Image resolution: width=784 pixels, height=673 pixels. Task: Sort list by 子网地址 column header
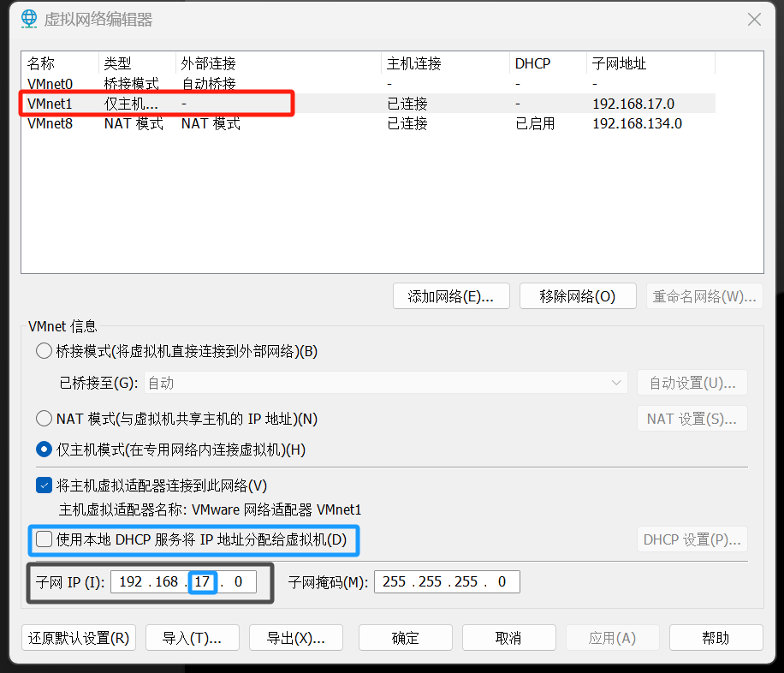pyautogui.click(x=619, y=63)
